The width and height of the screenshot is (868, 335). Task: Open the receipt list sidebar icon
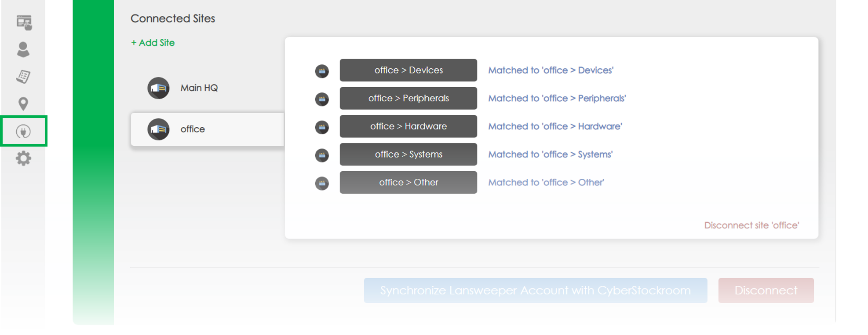(23, 77)
